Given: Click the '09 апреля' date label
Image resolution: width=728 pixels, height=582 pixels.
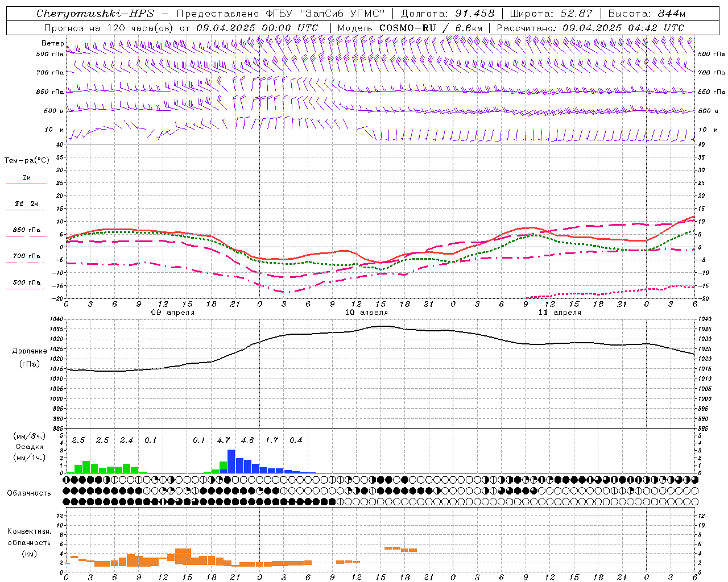Looking at the screenshot, I should pos(172,313).
